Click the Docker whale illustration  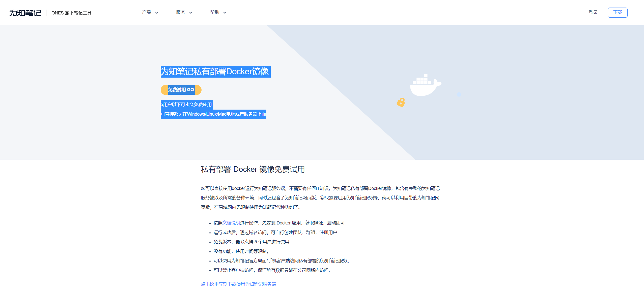426,85
